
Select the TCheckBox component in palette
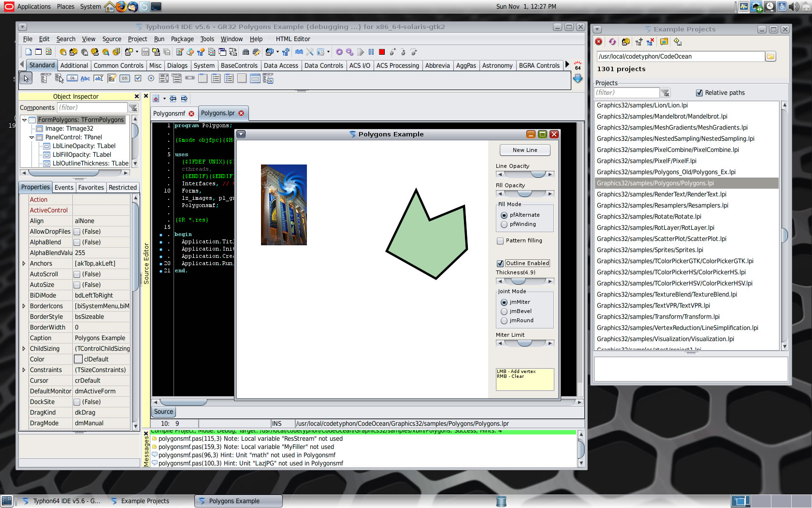coord(138,78)
